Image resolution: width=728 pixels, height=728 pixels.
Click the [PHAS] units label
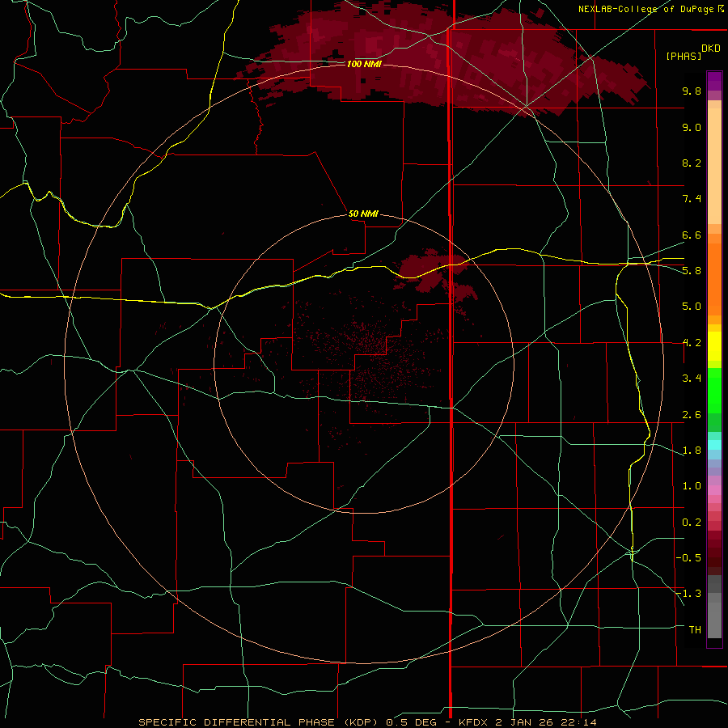pyautogui.click(x=684, y=56)
